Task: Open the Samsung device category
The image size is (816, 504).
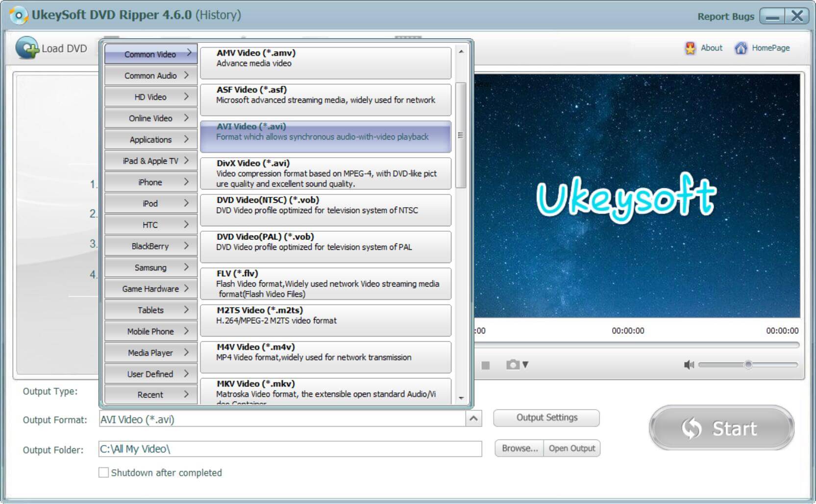Action: coord(151,267)
